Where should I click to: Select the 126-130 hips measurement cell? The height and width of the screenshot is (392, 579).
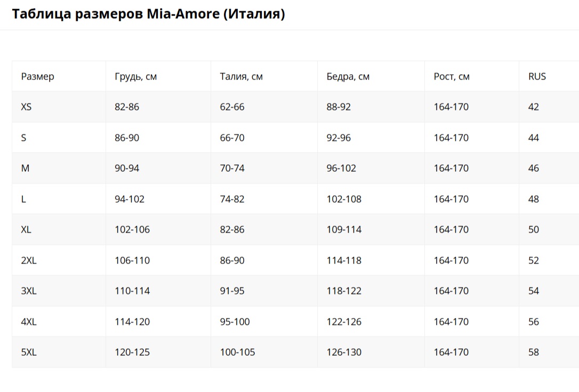click(x=344, y=352)
